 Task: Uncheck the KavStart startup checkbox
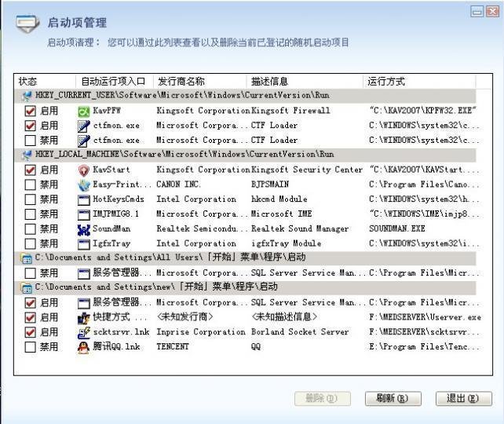30,170
